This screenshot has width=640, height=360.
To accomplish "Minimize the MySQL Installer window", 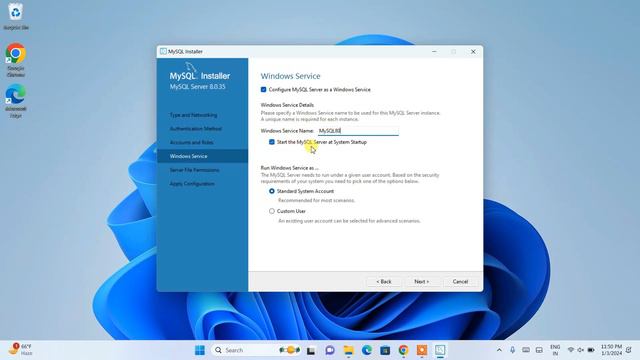I will (x=434, y=51).
